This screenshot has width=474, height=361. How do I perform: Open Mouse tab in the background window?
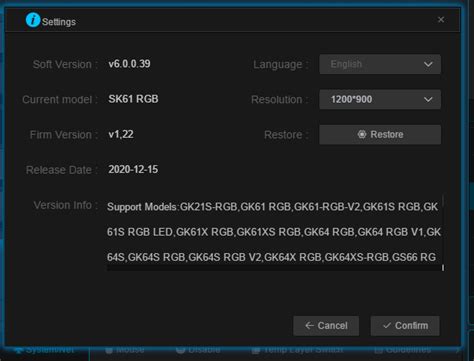coord(125,349)
